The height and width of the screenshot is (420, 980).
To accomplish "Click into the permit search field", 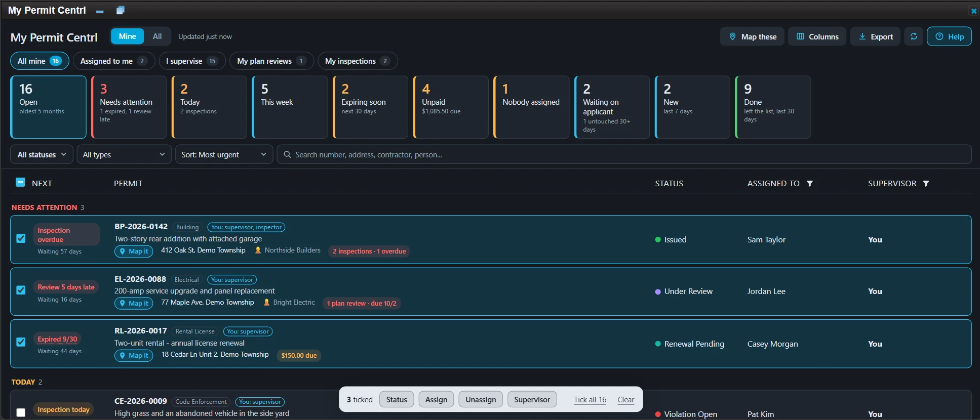I will point(624,155).
